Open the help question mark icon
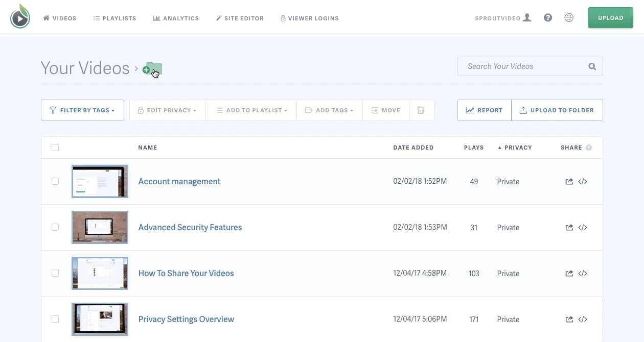 (x=548, y=18)
